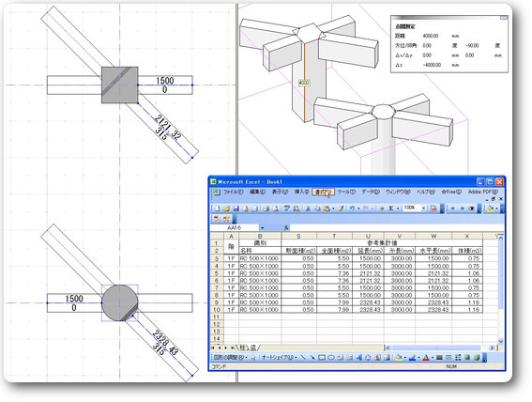The image size is (532, 402).
Task: Click the Undo arrow icon
Action: [x=352, y=209]
